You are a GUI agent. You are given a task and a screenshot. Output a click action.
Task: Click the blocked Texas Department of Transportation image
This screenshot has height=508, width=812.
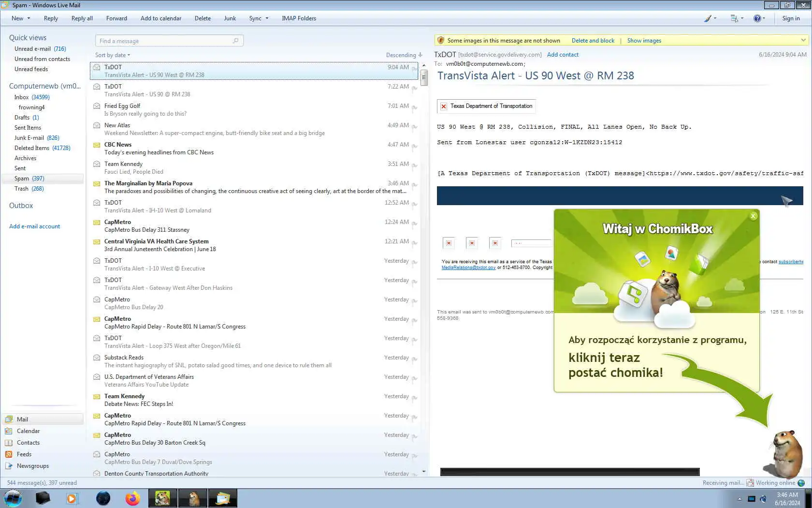[486, 106]
